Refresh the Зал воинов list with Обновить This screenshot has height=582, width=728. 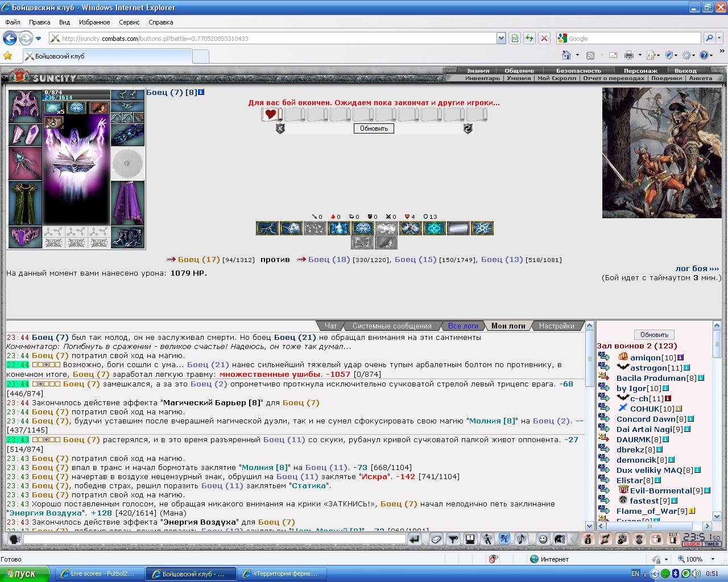tap(654, 335)
